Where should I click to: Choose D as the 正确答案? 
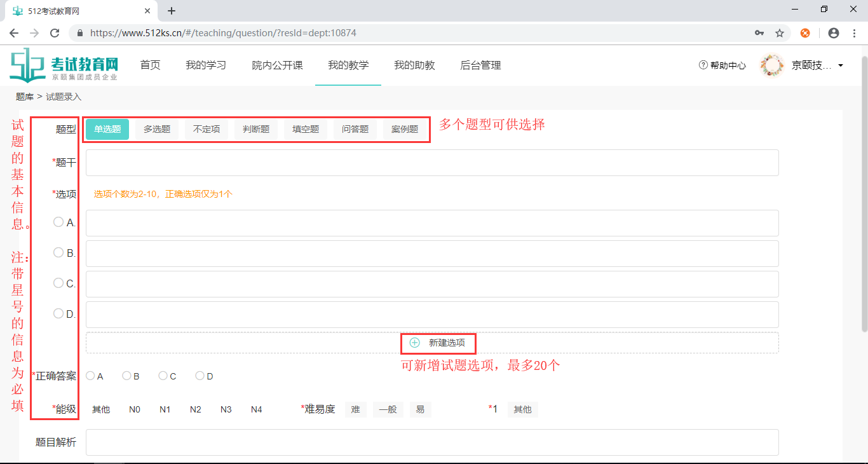pyautogui.click(x=199, y=376)
